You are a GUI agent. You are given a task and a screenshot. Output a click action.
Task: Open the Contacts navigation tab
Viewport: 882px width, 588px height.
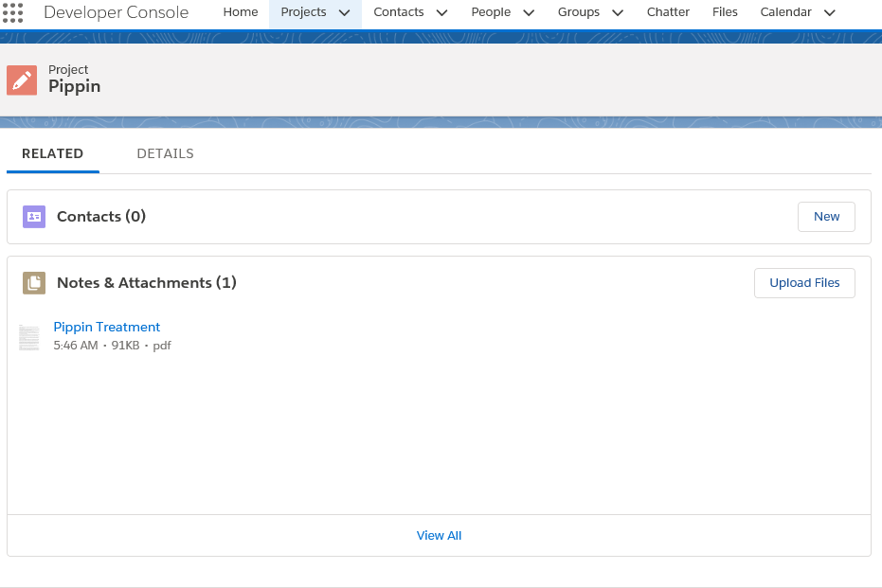coord(398,11)
